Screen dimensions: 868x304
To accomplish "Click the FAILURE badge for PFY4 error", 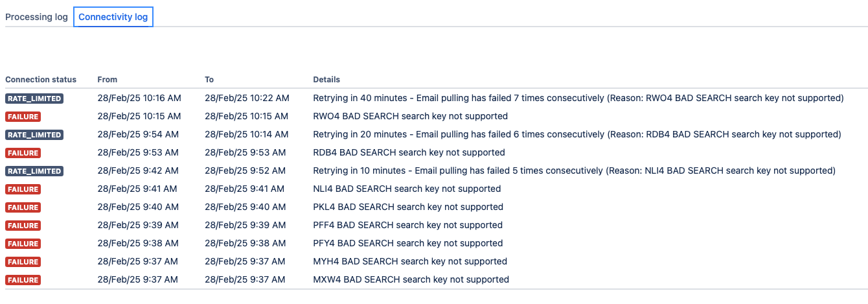I will (x=23, y=244).
